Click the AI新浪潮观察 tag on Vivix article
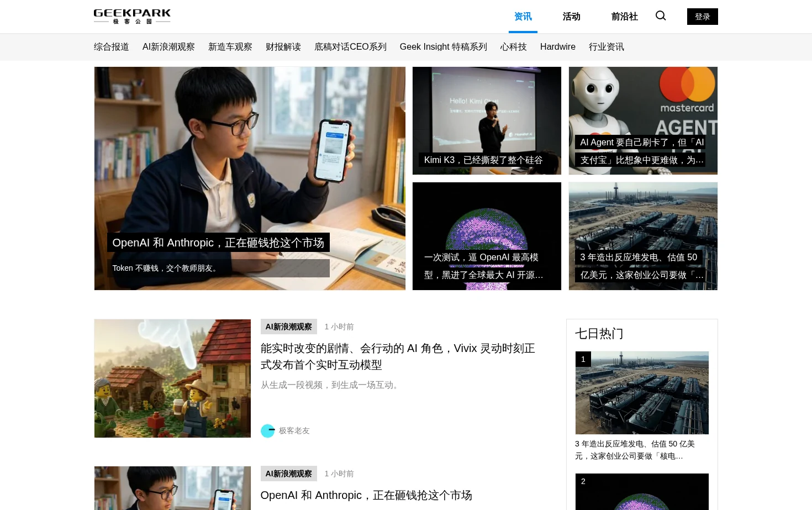Viewport: 812px width, 510px height. coord(289,327)
